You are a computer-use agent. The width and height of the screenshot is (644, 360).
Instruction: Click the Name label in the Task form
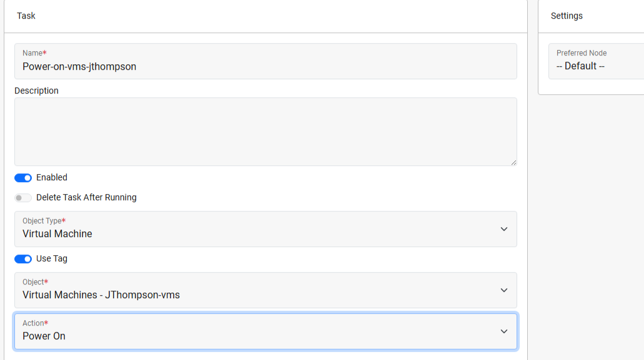(34, 53)
